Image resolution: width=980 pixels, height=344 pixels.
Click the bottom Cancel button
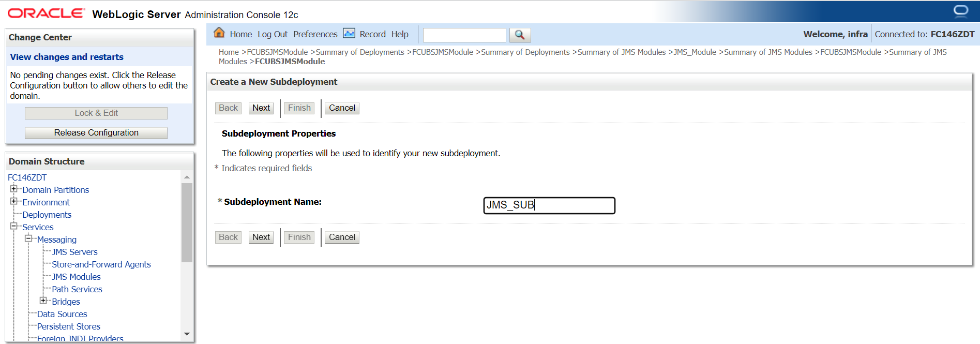342,237
